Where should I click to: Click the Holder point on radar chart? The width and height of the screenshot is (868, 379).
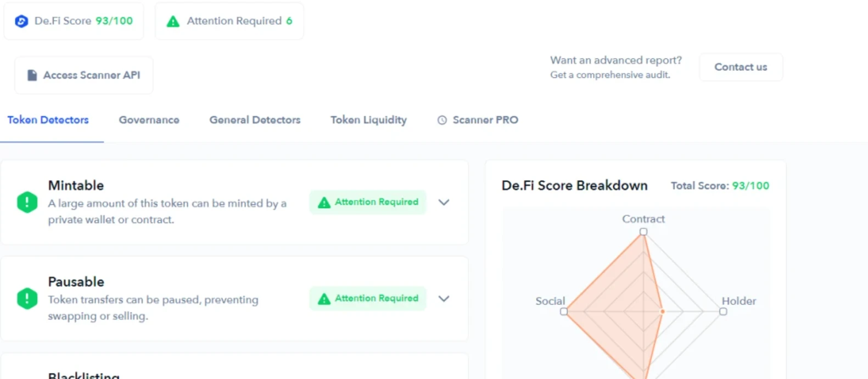pos(723,311)
